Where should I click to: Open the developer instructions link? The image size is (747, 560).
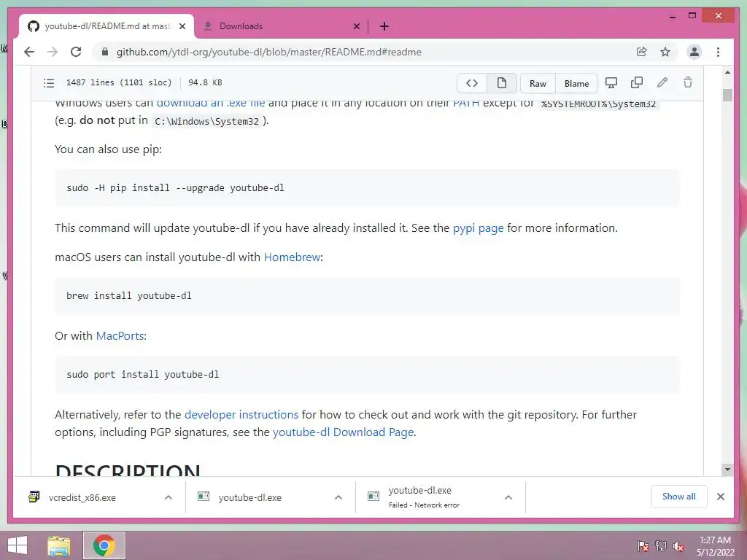[241, 415]
